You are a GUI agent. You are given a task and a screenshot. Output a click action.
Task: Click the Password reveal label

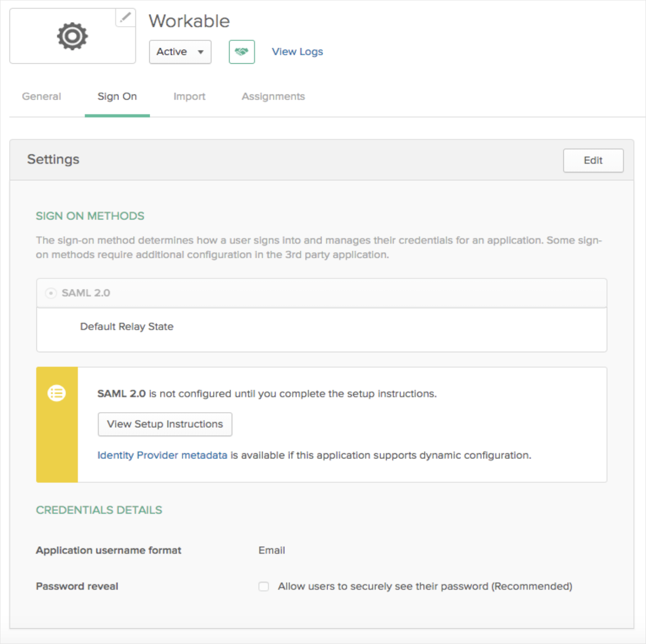77,586
